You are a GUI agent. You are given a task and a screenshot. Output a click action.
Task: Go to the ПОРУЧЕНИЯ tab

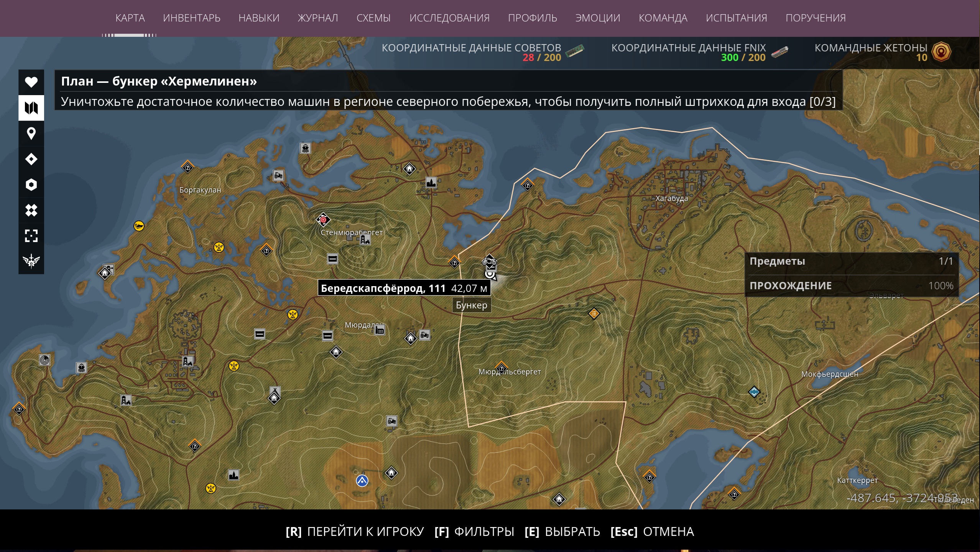point(816,18)
